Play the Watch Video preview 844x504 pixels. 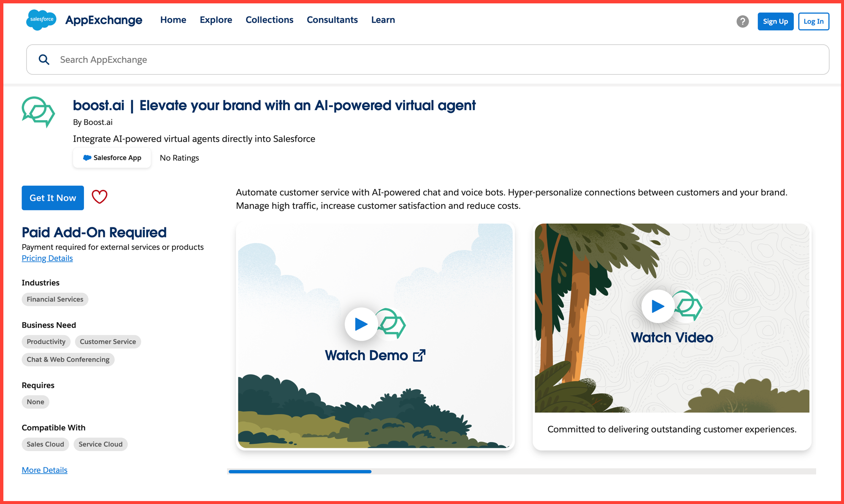pos(657,306)
